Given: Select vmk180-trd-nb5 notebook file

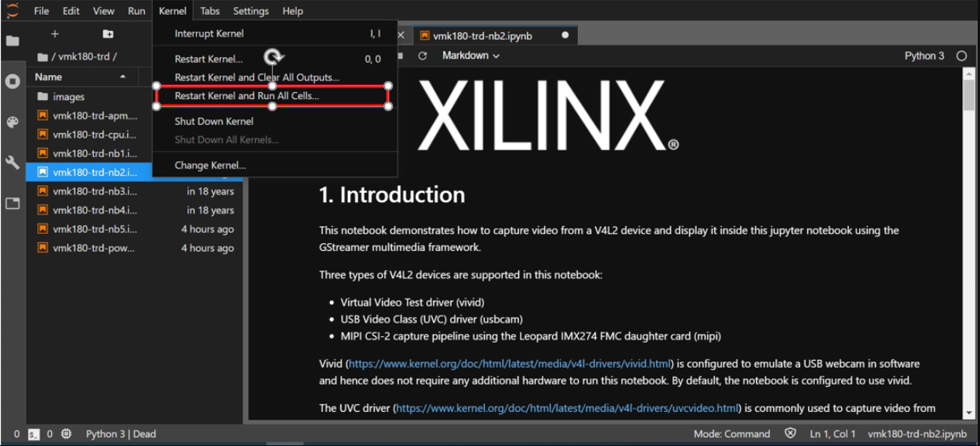Looking at the screenshot, I should [135, 229].
